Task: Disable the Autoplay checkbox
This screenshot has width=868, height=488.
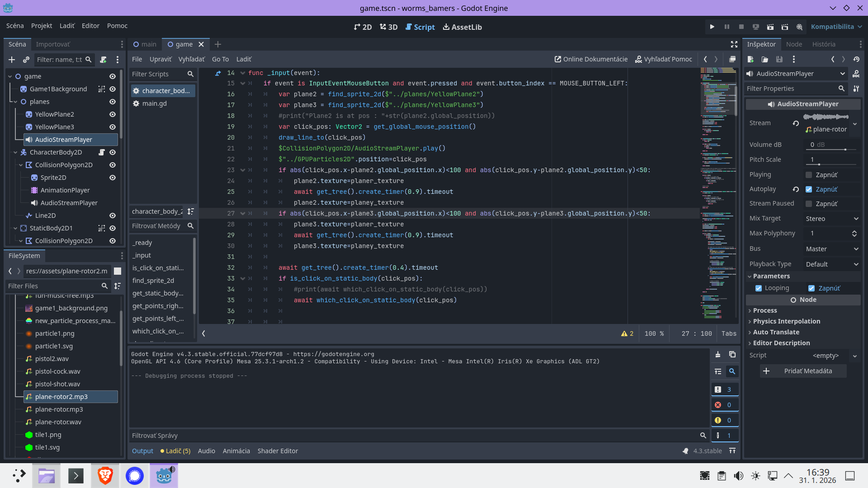Action: (x=809, y=189)
